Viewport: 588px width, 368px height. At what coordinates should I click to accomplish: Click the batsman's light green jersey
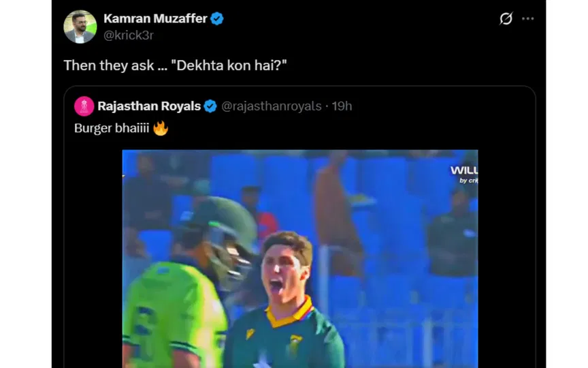point(170,313)
